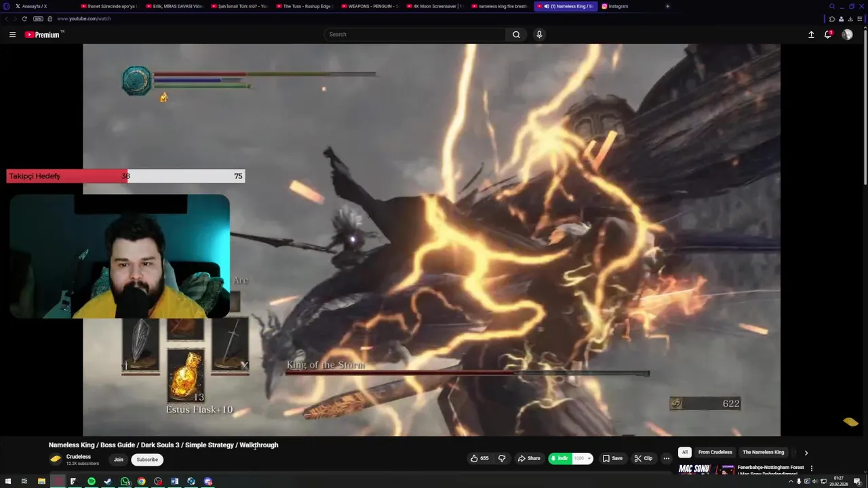Select the From Crudeless filter chip
Screen dimensions: 868x488
(x=715, y=452)
